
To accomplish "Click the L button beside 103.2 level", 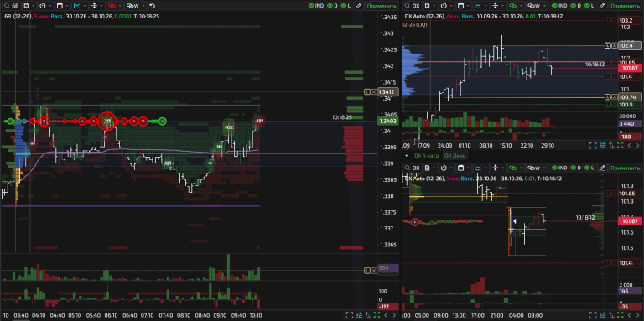I will pos(608,20).
